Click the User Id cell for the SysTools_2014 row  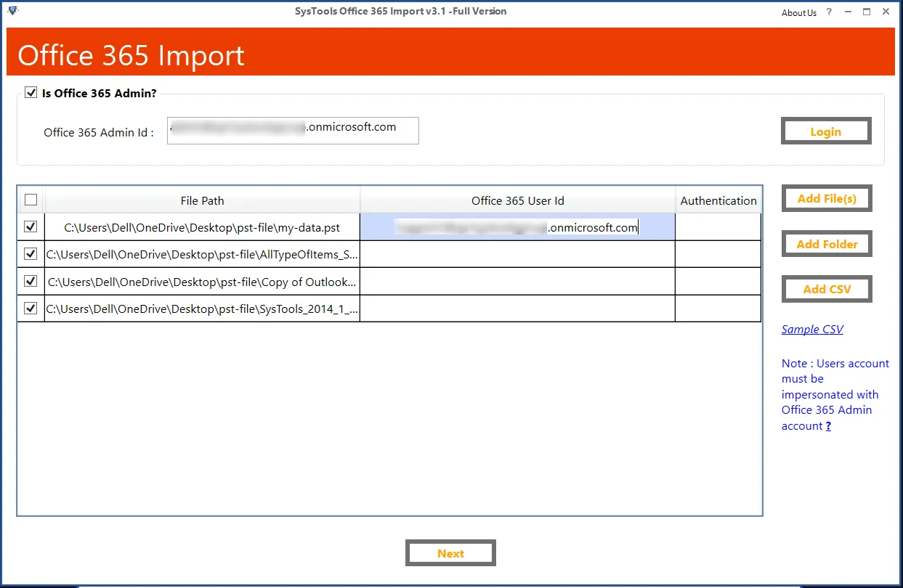click(517, 309)
